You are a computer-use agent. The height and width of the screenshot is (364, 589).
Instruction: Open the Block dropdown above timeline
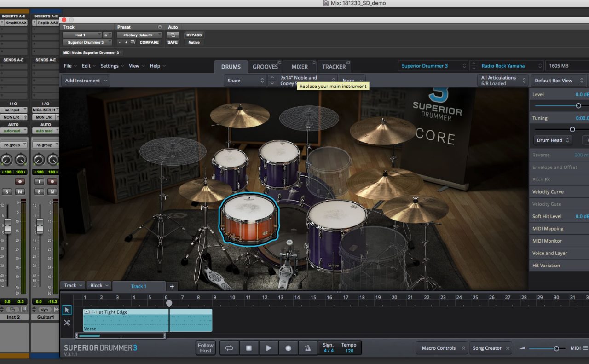click(99, 285)
